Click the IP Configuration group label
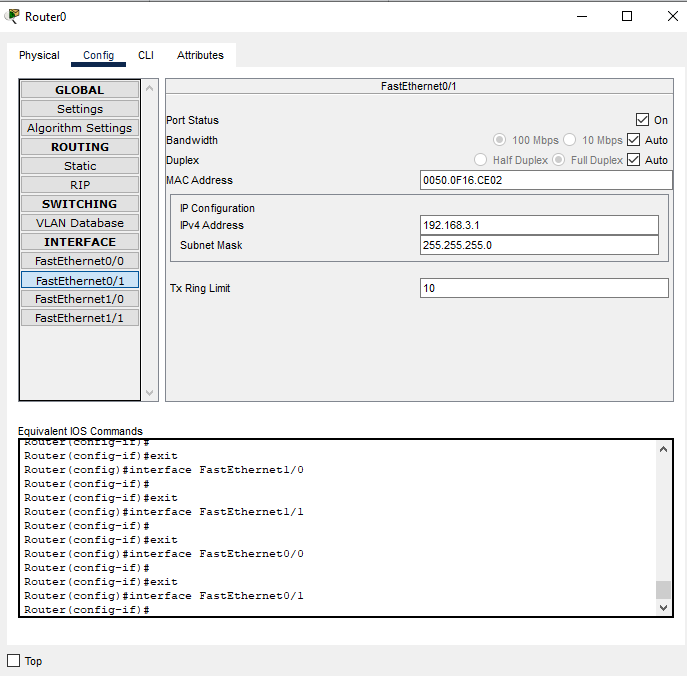 (x=217, y=208)
